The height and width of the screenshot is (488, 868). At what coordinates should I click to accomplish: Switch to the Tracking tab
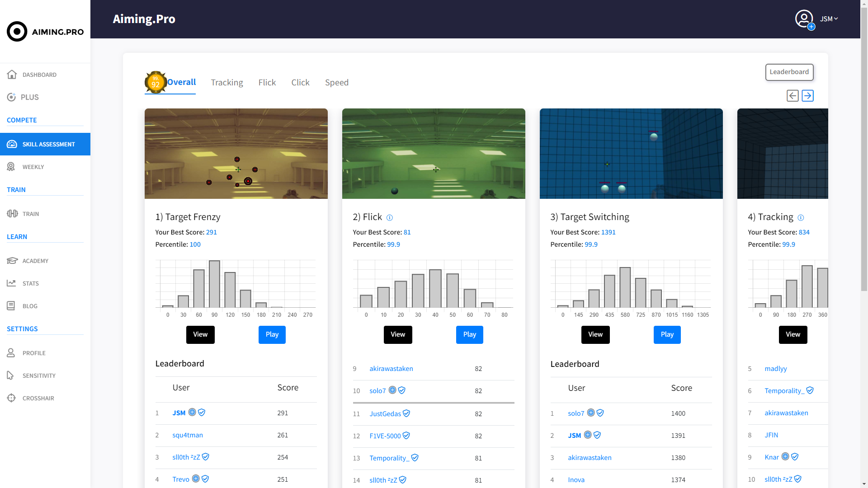(227, 83)
